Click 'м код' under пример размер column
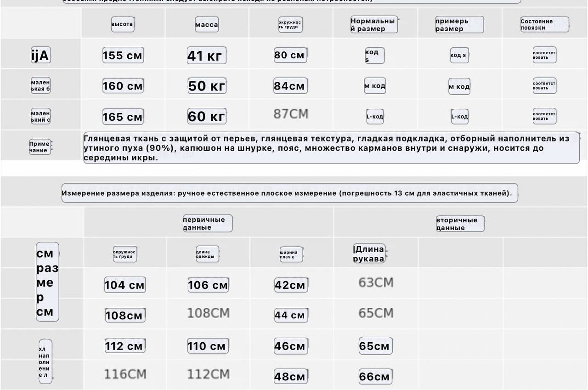The width and height of the screenshot is (588, 390). 459,86
